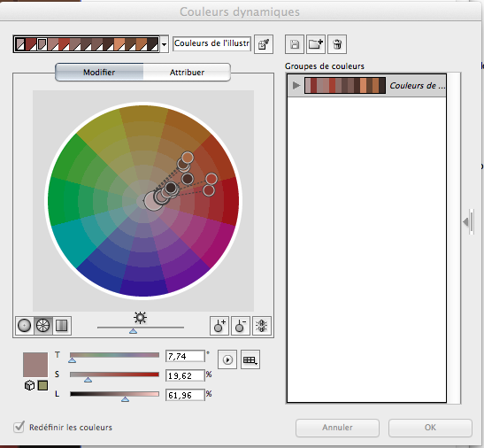Open the color mode menu button
Viewport: 484px width, 448px height.
(x=250, y=359)
